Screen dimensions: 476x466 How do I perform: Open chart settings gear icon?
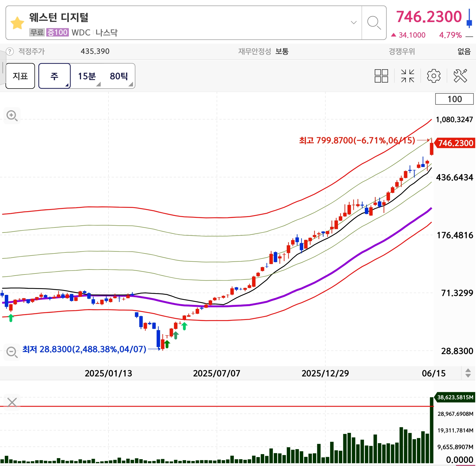click(434, 76)
